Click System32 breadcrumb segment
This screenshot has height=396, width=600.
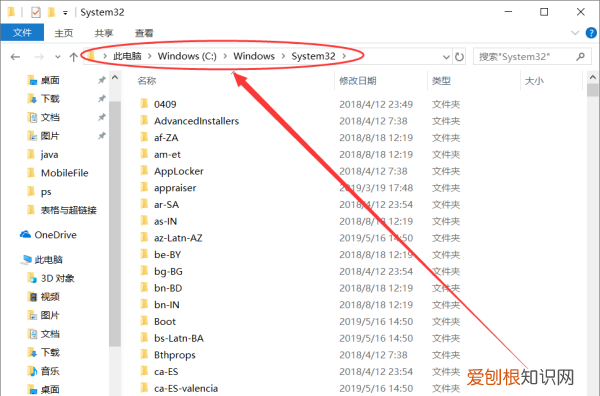coord(313,56)
